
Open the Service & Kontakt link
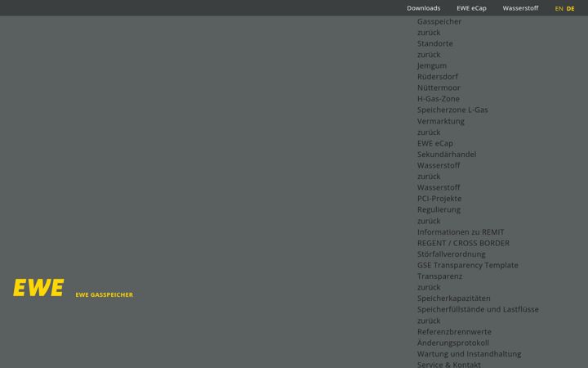[449, 365]
